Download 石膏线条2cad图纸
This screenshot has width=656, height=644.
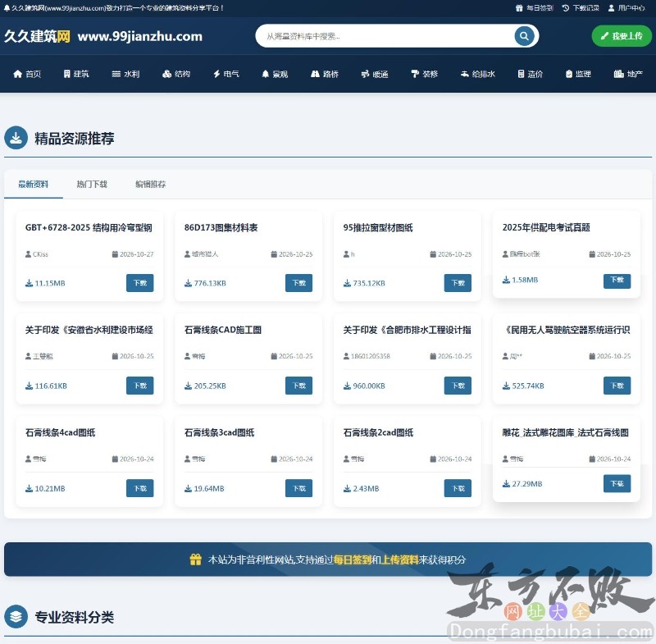tap(458, 488)
